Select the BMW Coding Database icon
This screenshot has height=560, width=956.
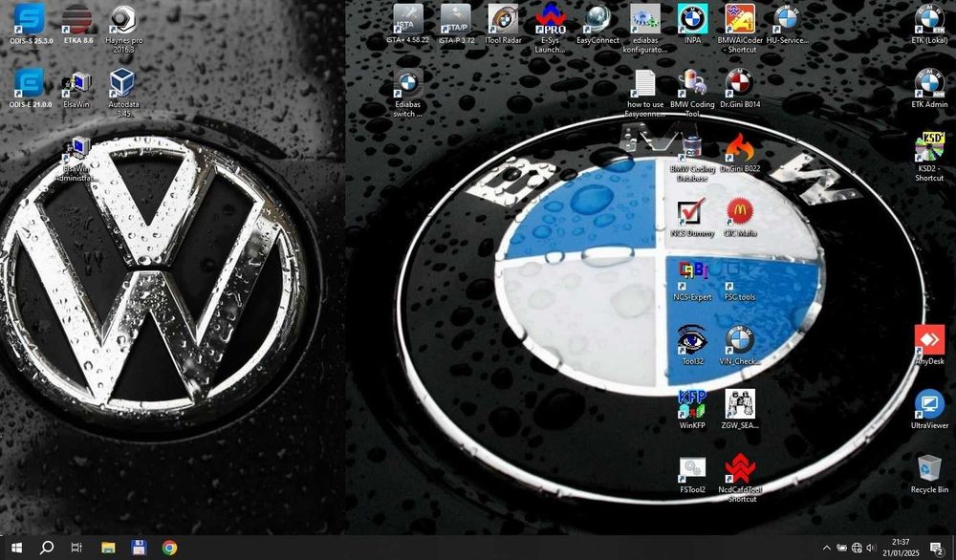692,148
